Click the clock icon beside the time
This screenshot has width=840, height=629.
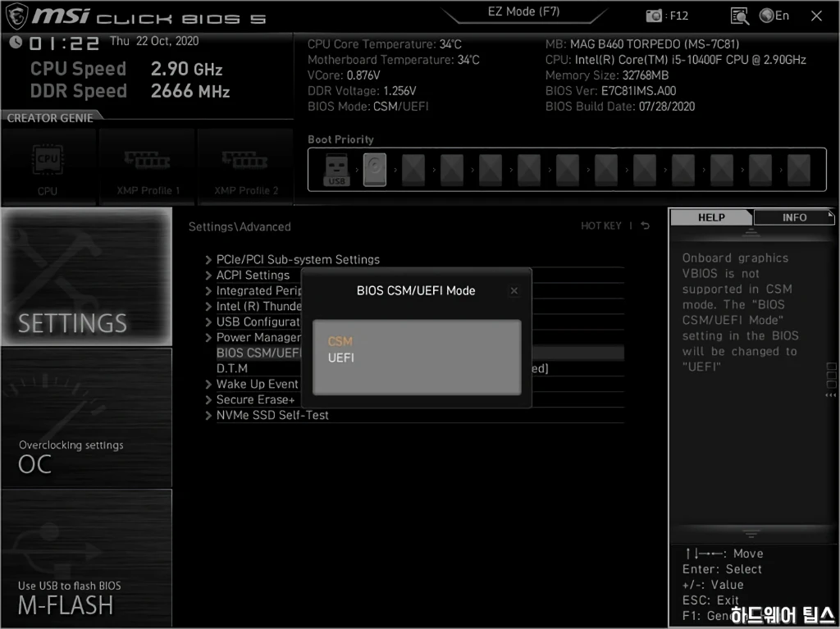16,42
